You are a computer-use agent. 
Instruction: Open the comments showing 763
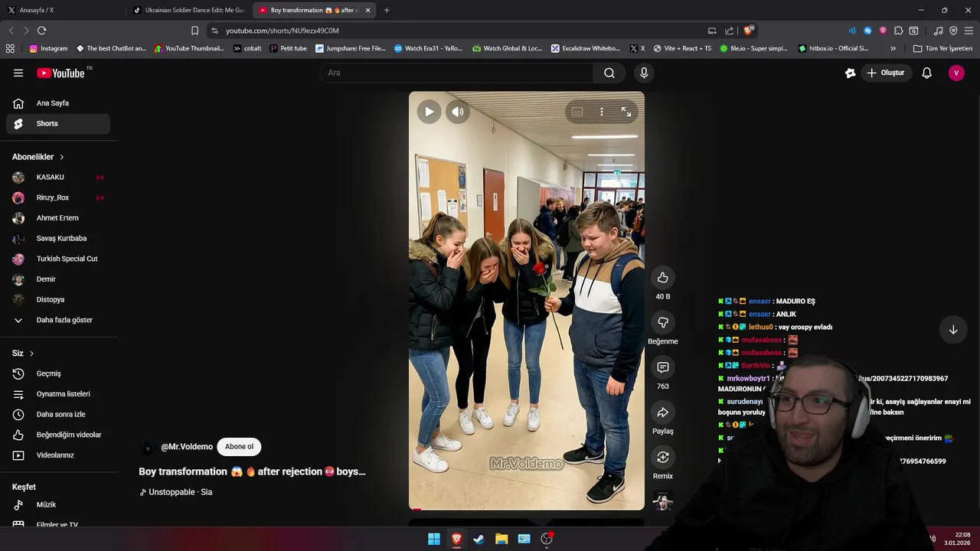pyautogui.click(x=663, y=368)
